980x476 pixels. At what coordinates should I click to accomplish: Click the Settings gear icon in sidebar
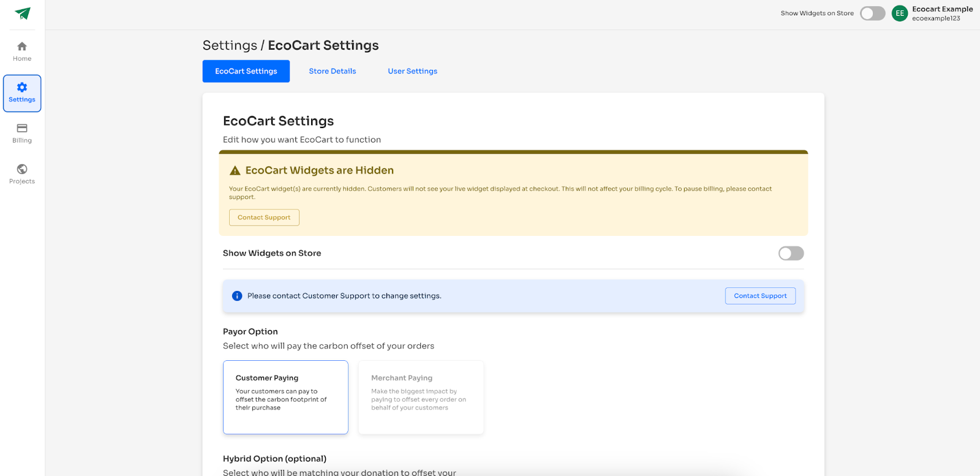[x=22, y=88]
